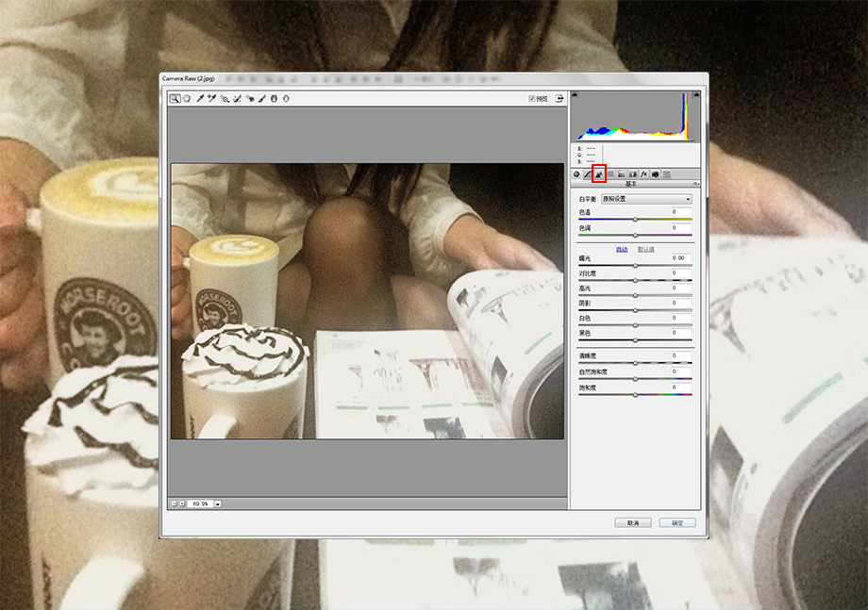Select the Hand tool
Viewport: 868px width, 610px height.
pyautogui.click(x=187, y=98)
